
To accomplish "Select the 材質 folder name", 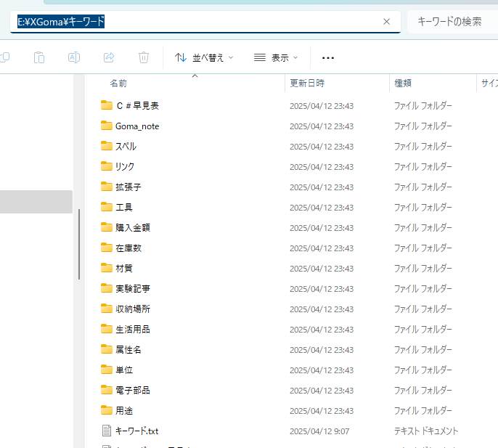I will pyautogui.click(x=124, y=269).
